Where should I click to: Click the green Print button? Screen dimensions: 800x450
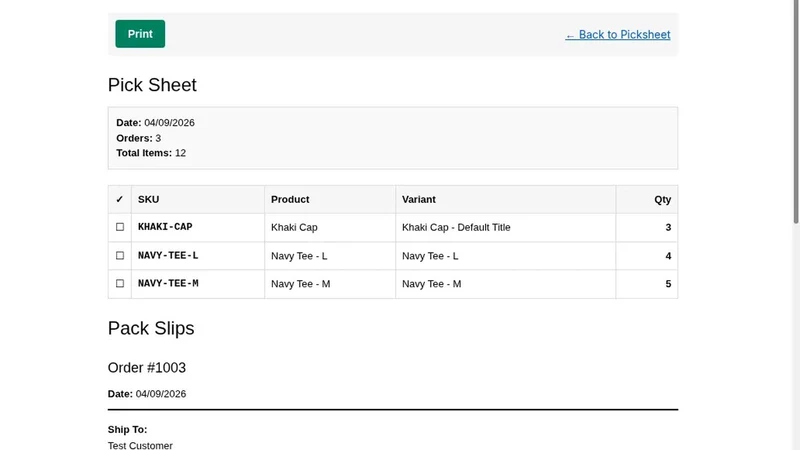coord(140,34)
